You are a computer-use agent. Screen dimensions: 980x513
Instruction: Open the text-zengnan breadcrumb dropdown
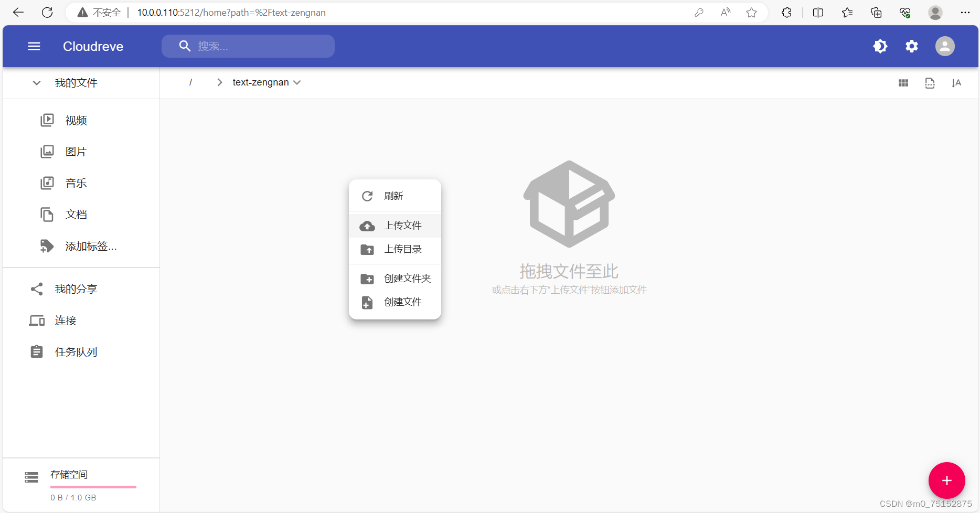pos(297,82)
